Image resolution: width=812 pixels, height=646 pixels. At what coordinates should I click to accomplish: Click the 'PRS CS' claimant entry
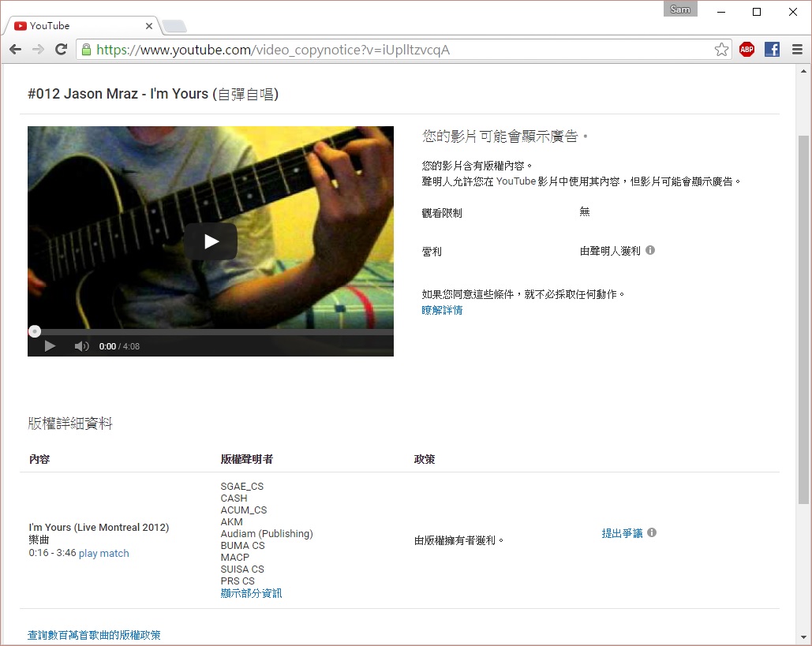[238, 581]
